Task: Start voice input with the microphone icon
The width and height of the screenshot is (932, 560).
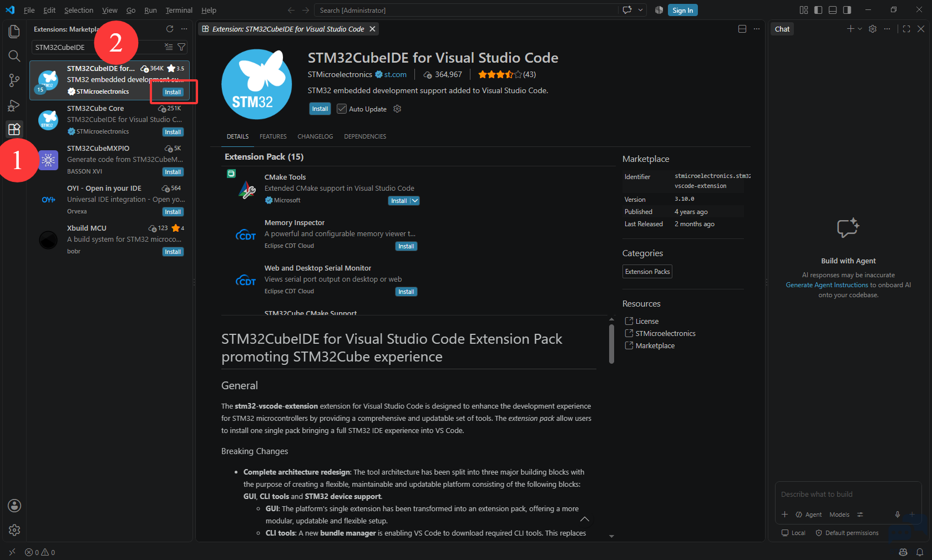Action: (898, 515)
